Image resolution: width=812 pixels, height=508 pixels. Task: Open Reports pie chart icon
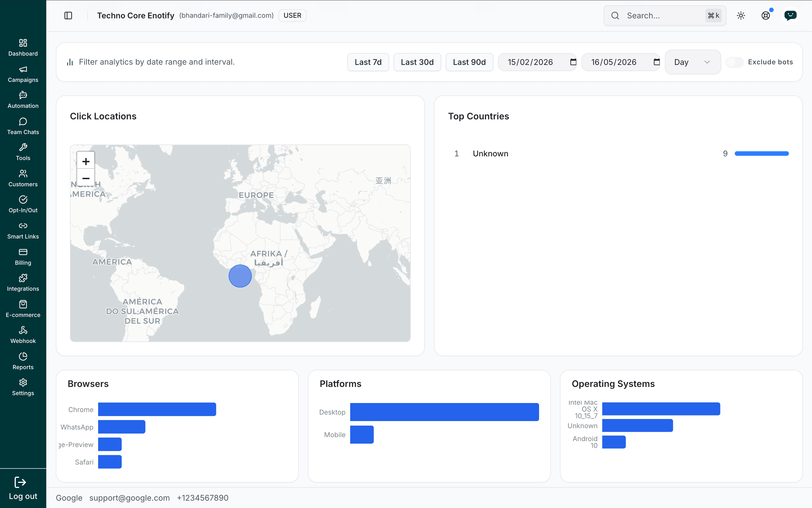pyautogui.click(x=23, y=356)
